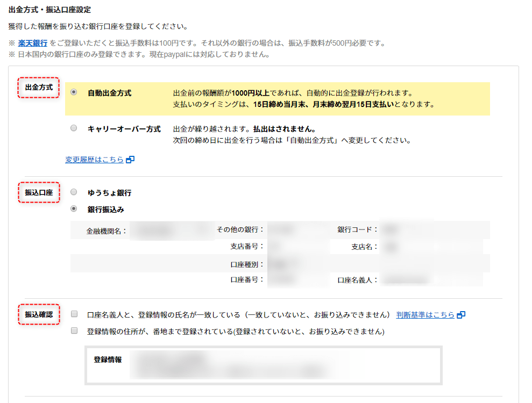Viewport: 532px width, 403px height.
Task: Check the 口座名義人 name-match confirmation checkbox
Action: tap(74, 314)
